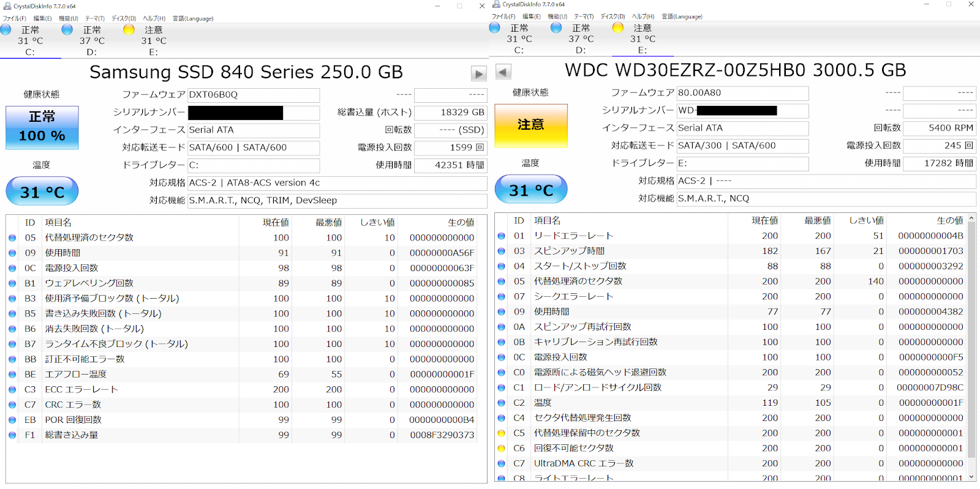Select E: caution drive icon in left window
Viewport: 980px width, 489px height.
(x=129, y=29)
